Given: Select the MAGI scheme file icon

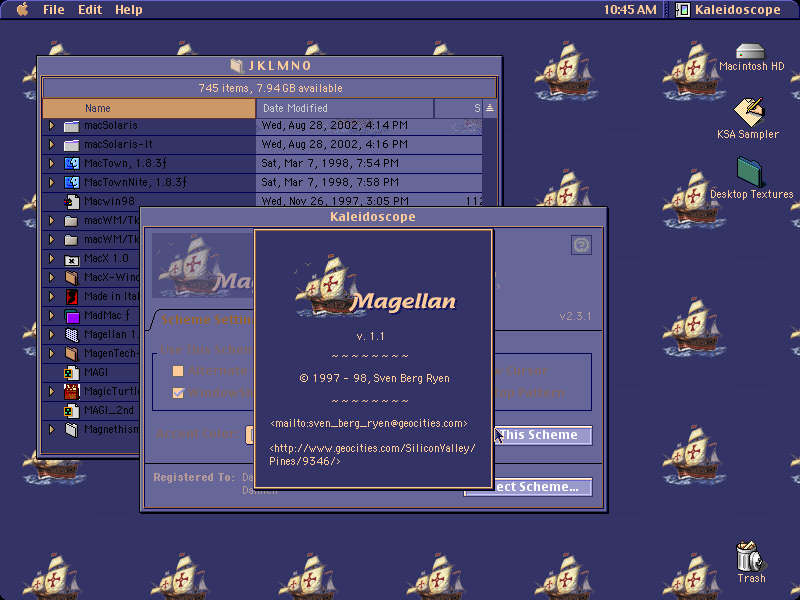Looking at the screenshot, I should [x=71, y=372].
